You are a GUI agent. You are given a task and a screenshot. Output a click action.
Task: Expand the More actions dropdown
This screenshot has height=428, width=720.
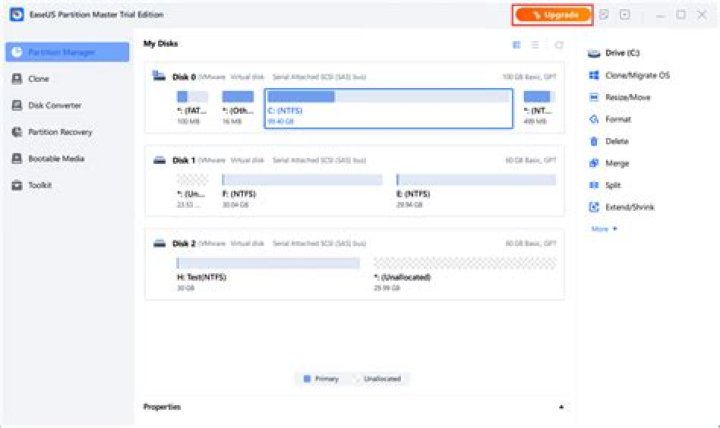click(x=604, y=229)
